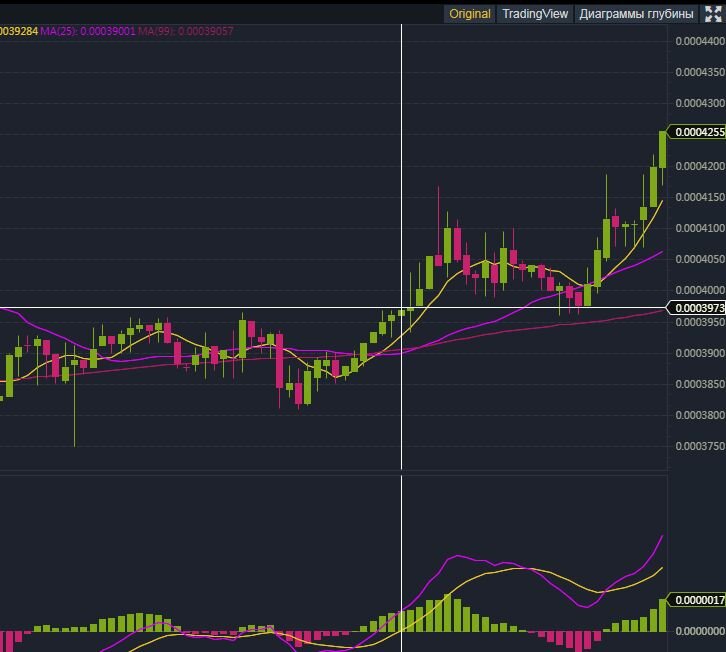Click the MA(99) indicator value label
The height and width of the screenshot is (652, 726).
tap(186, 31)
